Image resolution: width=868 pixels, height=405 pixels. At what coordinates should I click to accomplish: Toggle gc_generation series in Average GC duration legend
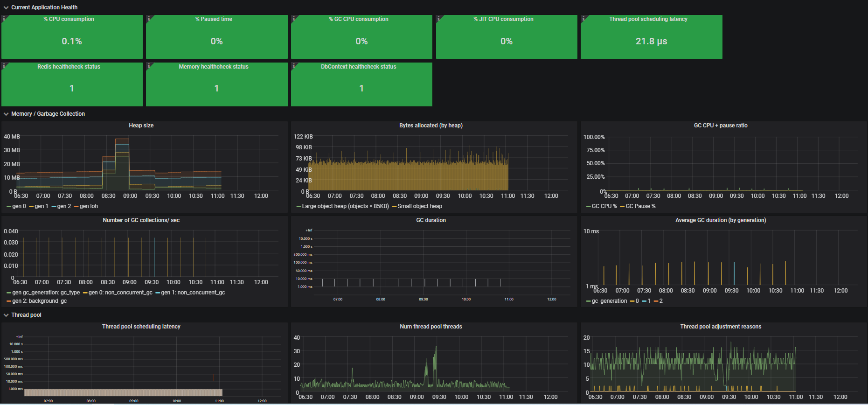[x=609, y=301]
